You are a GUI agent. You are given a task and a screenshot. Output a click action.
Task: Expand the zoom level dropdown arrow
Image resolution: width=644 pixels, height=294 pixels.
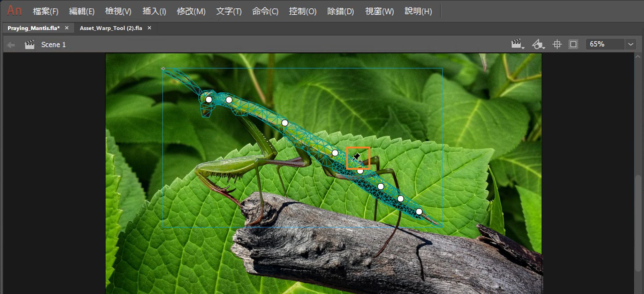[x=630, y=44]
